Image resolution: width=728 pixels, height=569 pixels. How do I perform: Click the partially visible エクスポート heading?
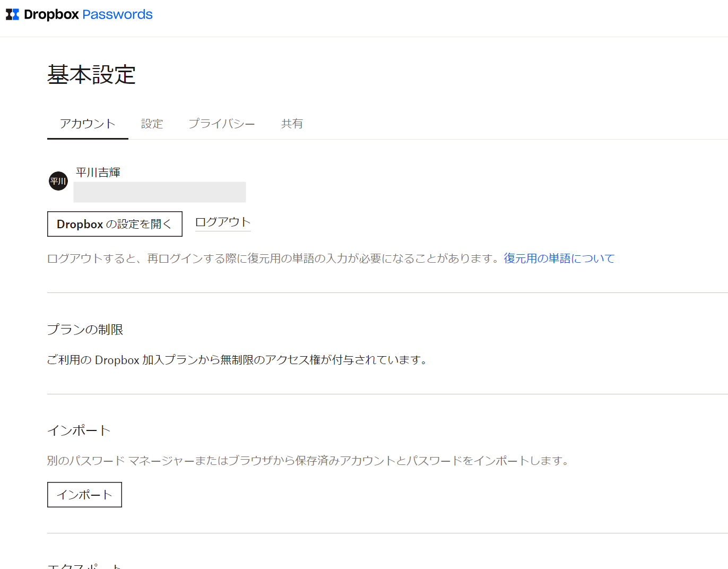[85, 566]
